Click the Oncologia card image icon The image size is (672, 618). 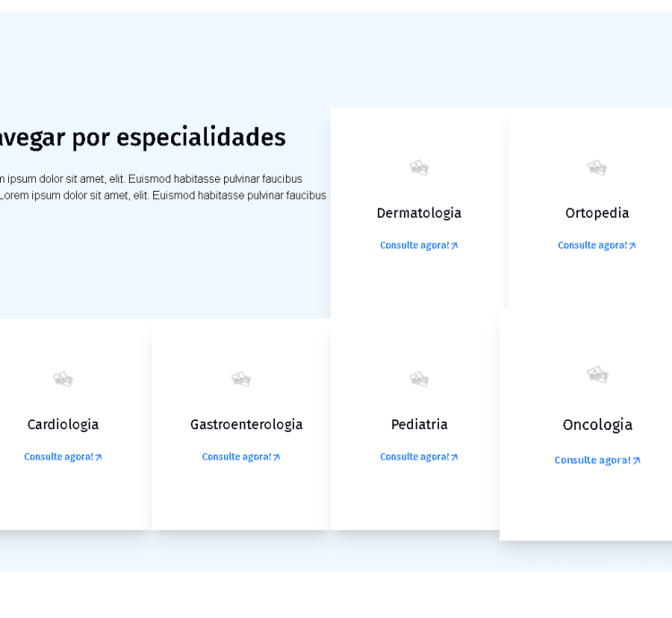coord(598,374)
